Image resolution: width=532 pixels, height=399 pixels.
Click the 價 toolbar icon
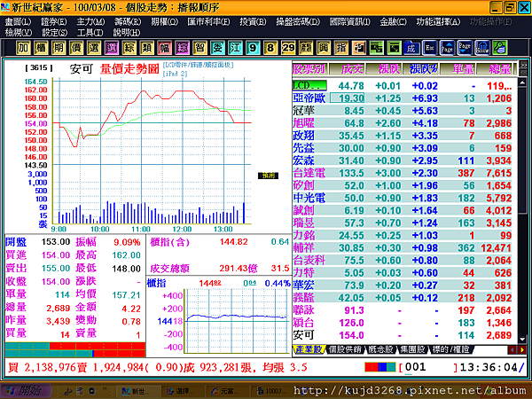pyautogui.click(x=76, y=48)
